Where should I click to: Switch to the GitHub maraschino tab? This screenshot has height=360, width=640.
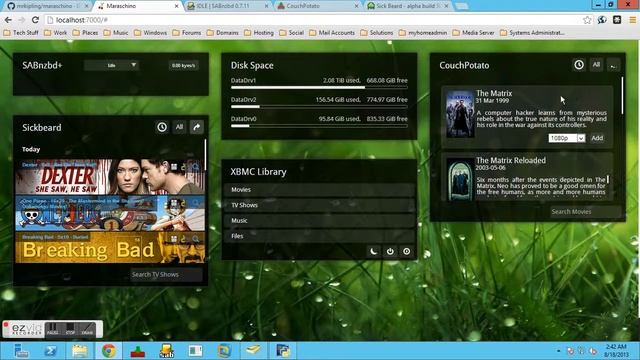point(46,6)
